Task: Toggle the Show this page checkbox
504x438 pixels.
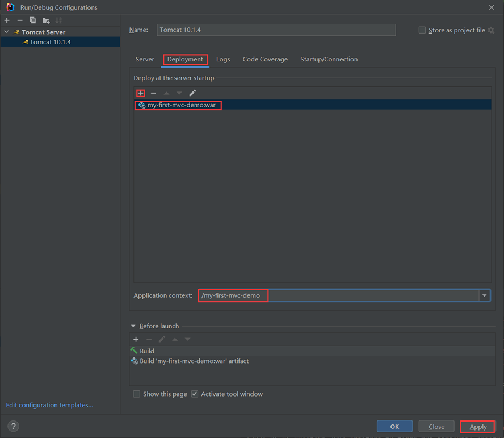Action: (137, 394)
